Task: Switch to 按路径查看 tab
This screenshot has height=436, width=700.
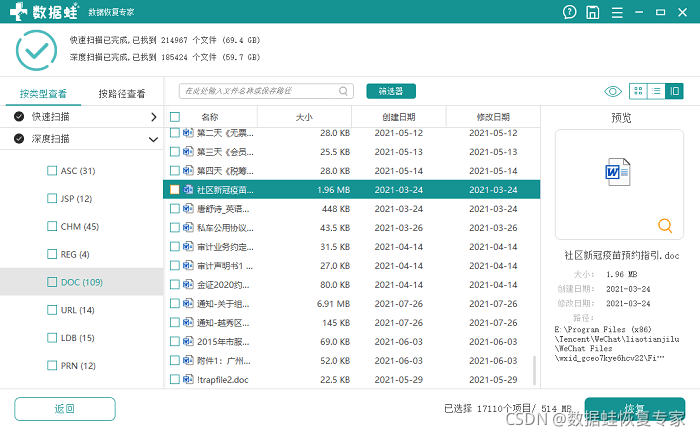Action: coord(122,93)
